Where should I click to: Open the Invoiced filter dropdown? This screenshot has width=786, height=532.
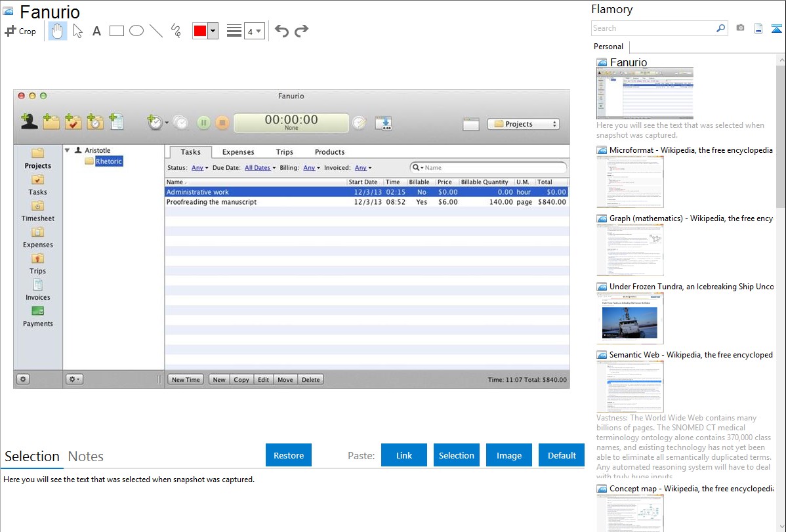pyautogui.click(x=363, y=168)
